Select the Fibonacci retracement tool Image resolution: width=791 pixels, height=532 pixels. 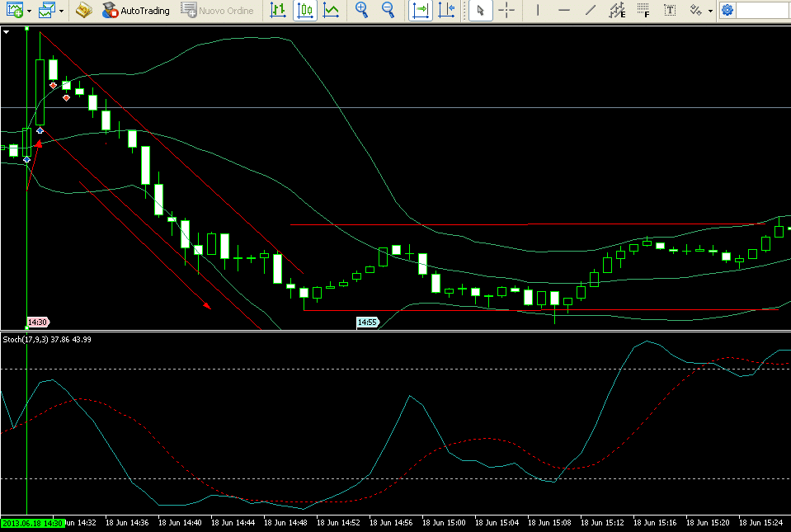[x=643, y=10]
